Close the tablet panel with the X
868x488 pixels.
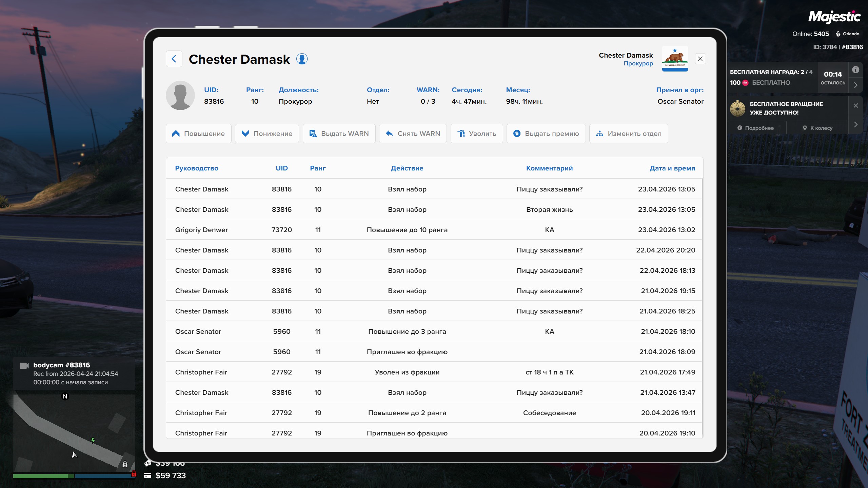pyautogui.click(x=700, y=59)
